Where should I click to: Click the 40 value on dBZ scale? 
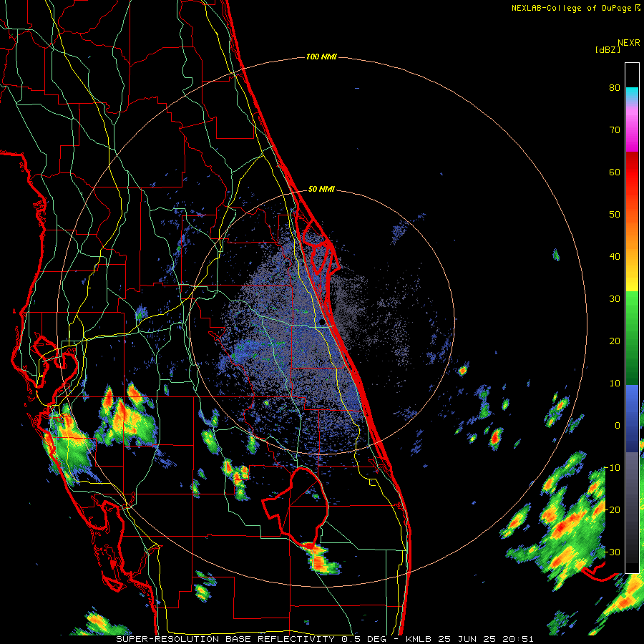pyautogui.click(x=615, y=257)
